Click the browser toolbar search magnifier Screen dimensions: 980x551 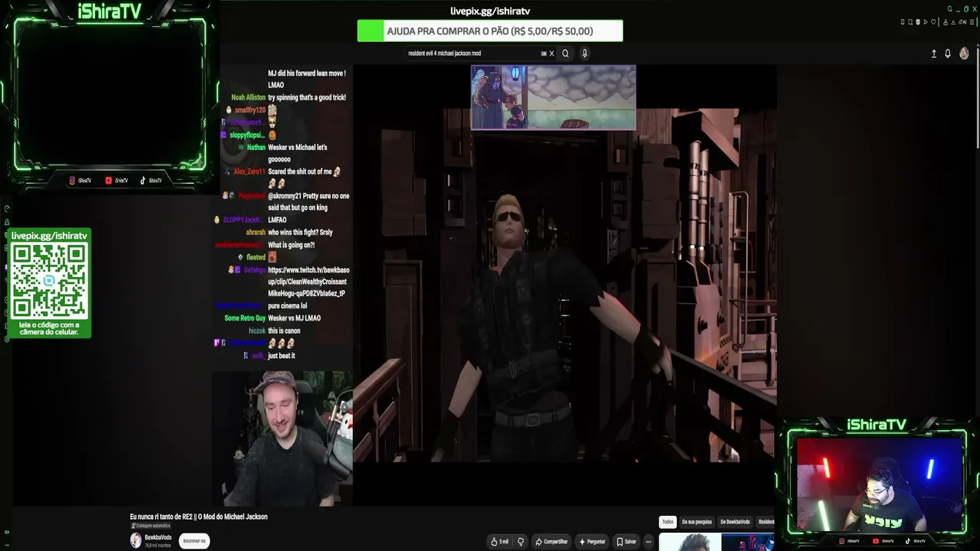pyautogui.click(x=950, y=9)
